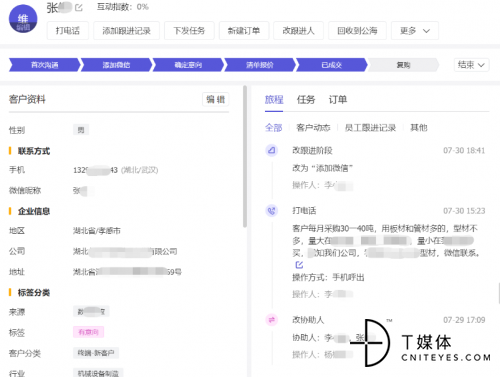
Task: Filter journey by 其他
Action: pyautogui.click(x=419, y=128)
